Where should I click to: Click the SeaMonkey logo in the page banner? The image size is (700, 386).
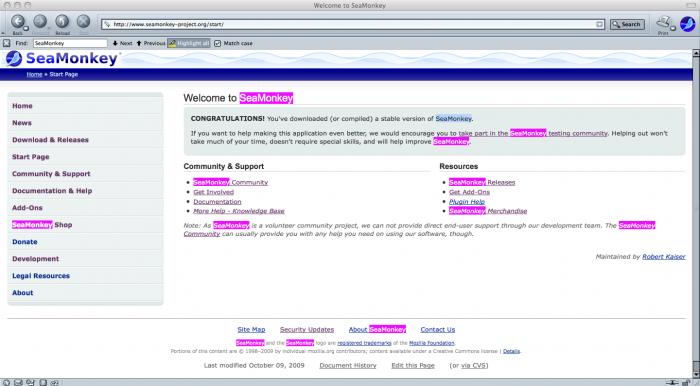(x=63, y=58)
